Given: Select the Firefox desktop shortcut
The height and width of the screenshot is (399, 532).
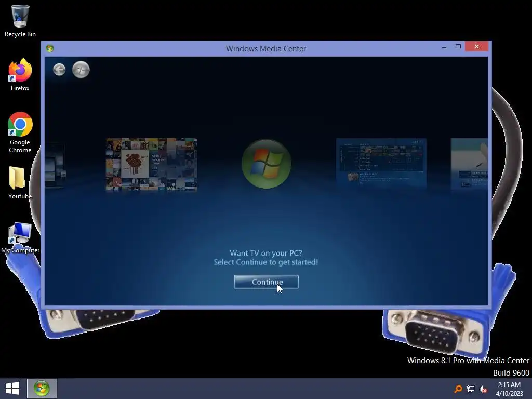Looking at the screenshot, I should point(20,75).
